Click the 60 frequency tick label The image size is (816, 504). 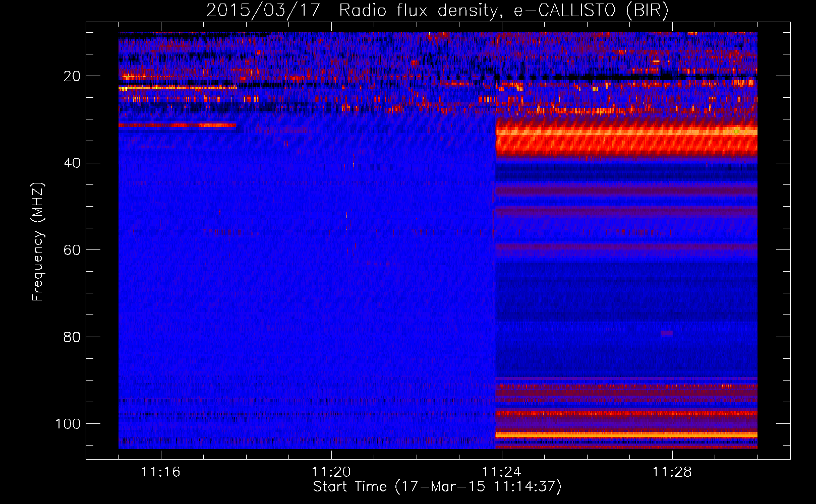72,250
